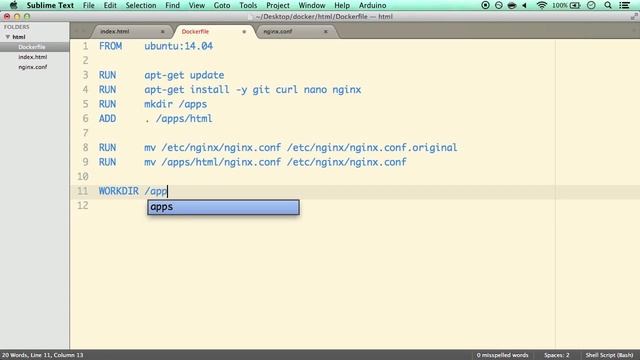Open the Selection menu

[141, 5]
